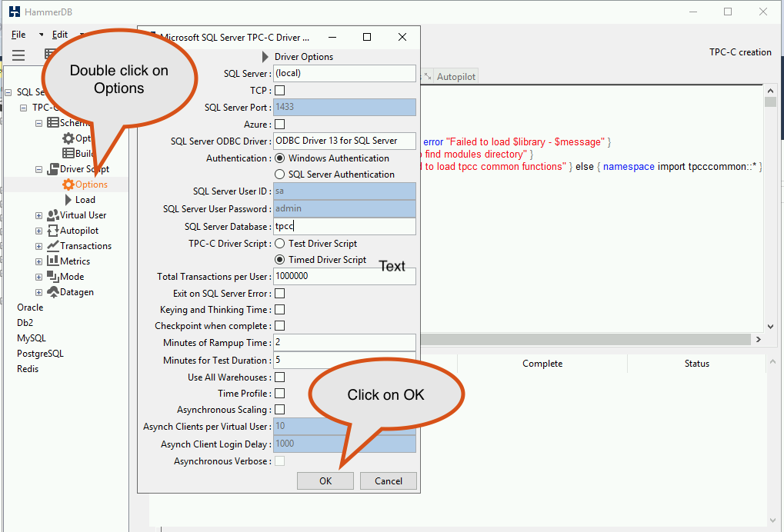Select SQL Server Authentication radio button
The width and height of the screenshot is (784, 532).
coord(280,175)
